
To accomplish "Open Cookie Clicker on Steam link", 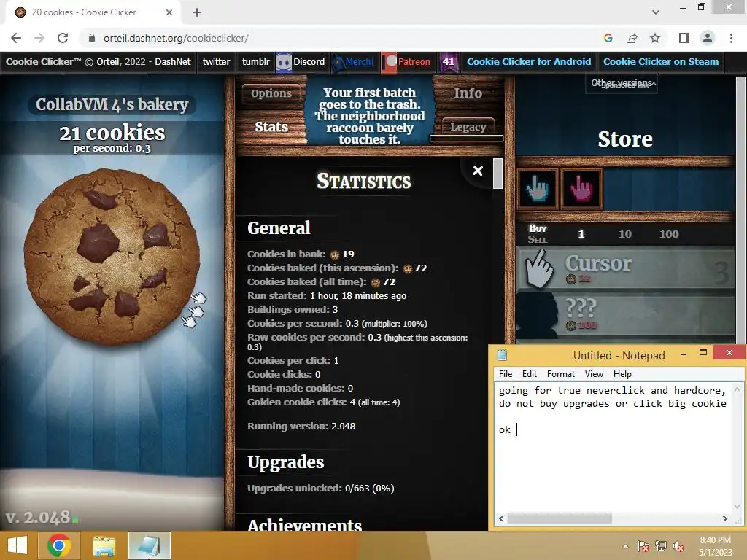I will pyautogui.click(x=661, y=61).
